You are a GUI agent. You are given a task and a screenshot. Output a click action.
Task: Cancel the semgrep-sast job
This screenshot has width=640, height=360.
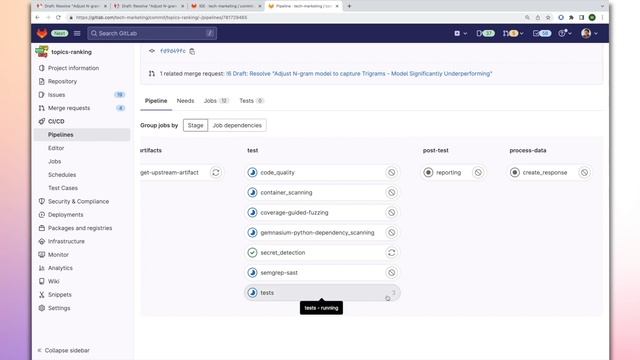click(391, 273)
